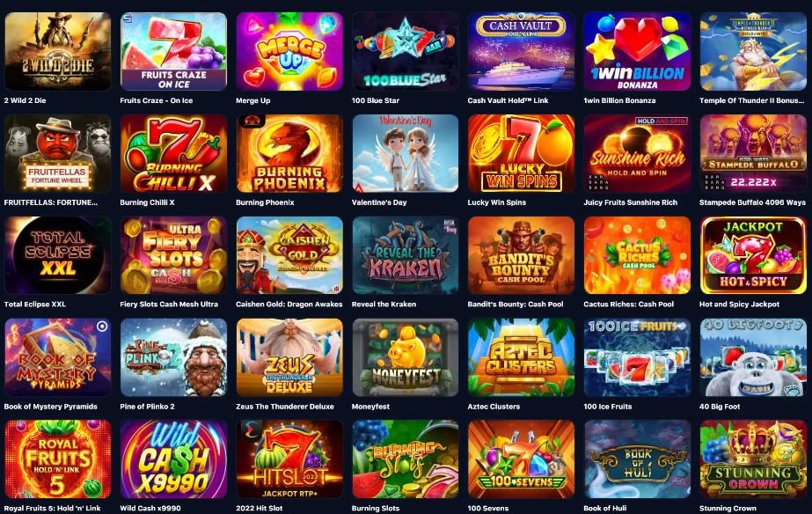Launch Fruits Craze - On Ice game
The height and width of the screenshot is (514, 812).
click(x=173, y=51)
